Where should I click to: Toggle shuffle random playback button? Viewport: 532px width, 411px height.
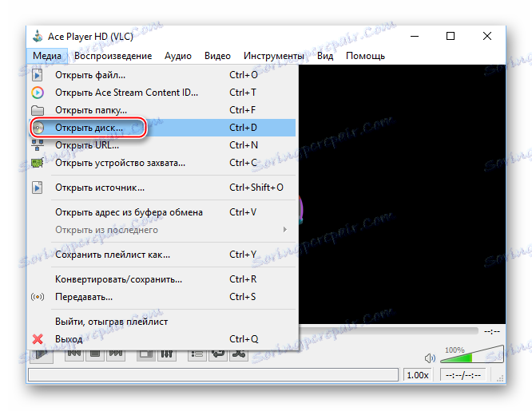point(239,354)
